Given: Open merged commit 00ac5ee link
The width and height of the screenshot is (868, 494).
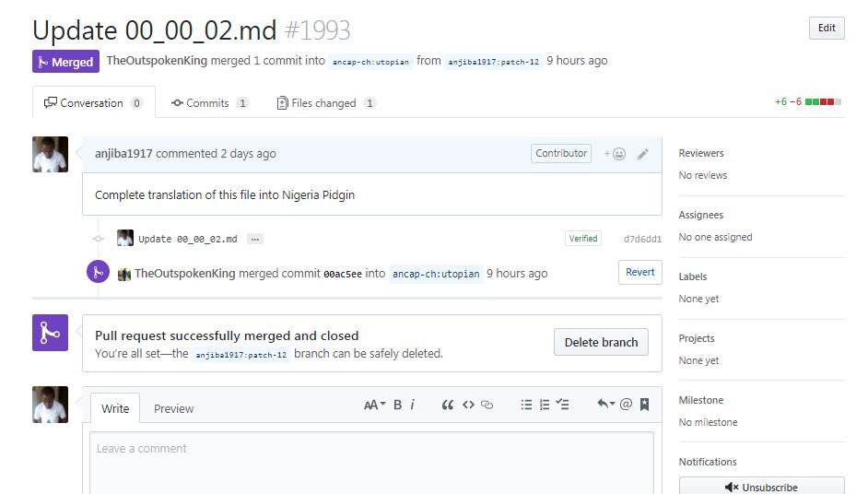Looking at the screenshot, I should [342, 274].
